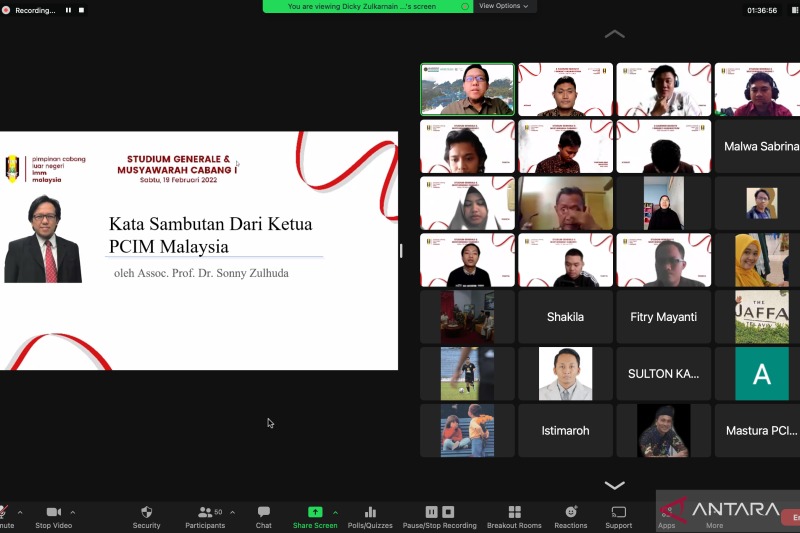Select the active speaker's green-bordered video tile
Image resolution: width=800 pixels, height=533 pixels.
point(467,89)
